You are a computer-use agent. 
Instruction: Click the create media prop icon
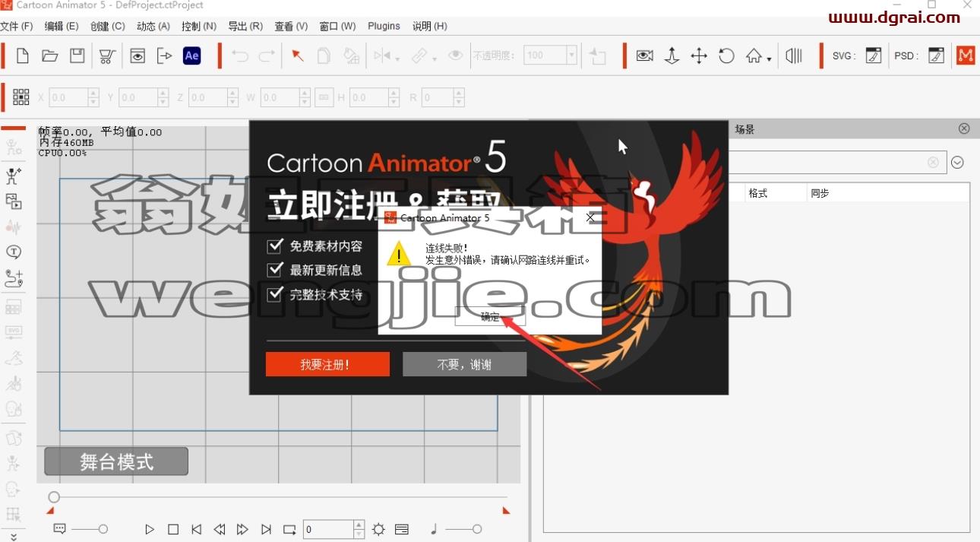coord(14,201)
